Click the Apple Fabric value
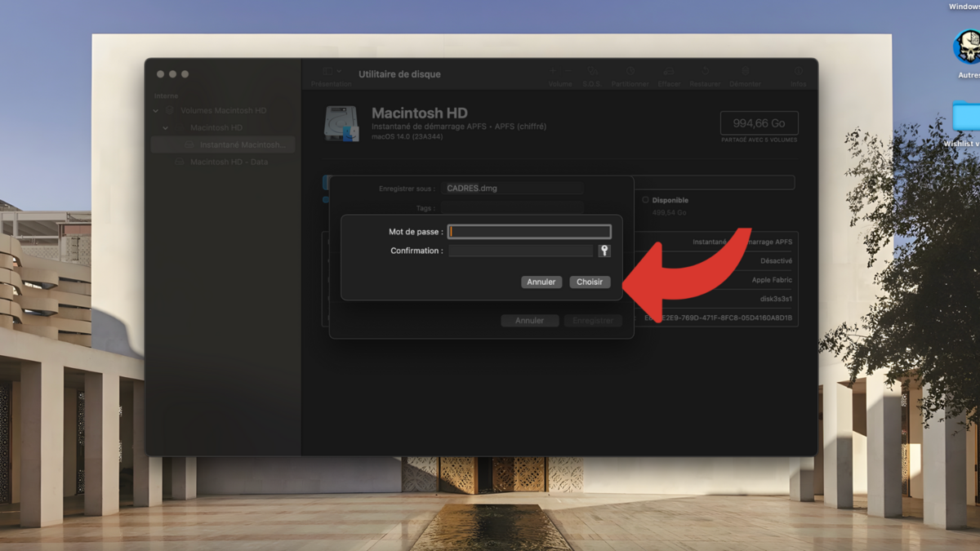This screenshot has width=980, height=551. (772, 280)
